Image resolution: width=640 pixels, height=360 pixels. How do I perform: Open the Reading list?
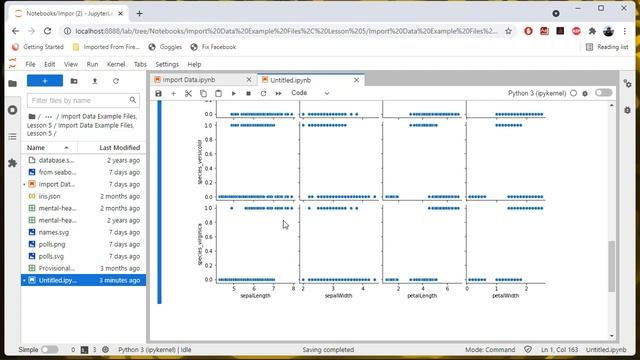607,47
